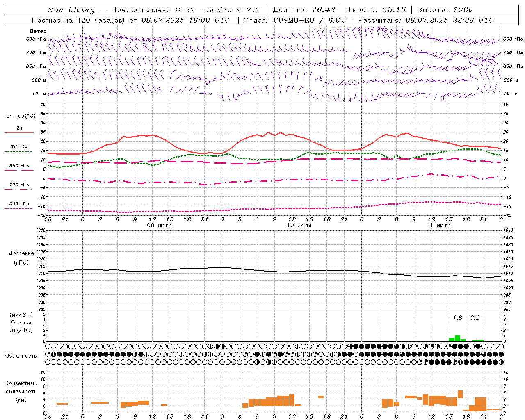Click the 'Широта: 55.16' latitude value
525x420 pixels.
coord(376,10)
